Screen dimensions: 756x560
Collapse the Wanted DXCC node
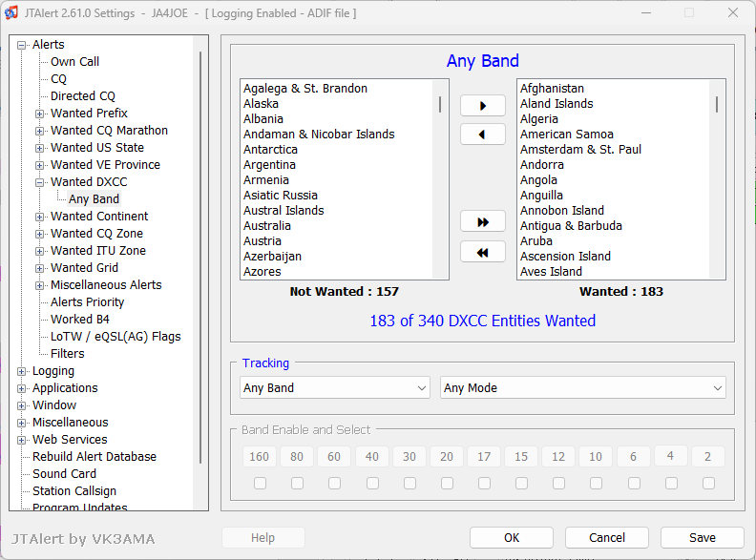point(39,182)
